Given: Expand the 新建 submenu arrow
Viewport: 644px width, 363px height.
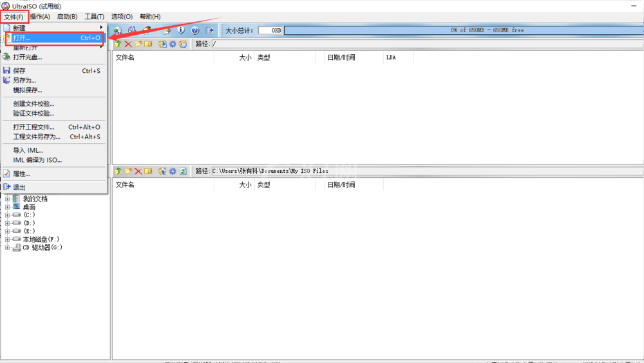Looking at the screenshot, I should point(101,28).
